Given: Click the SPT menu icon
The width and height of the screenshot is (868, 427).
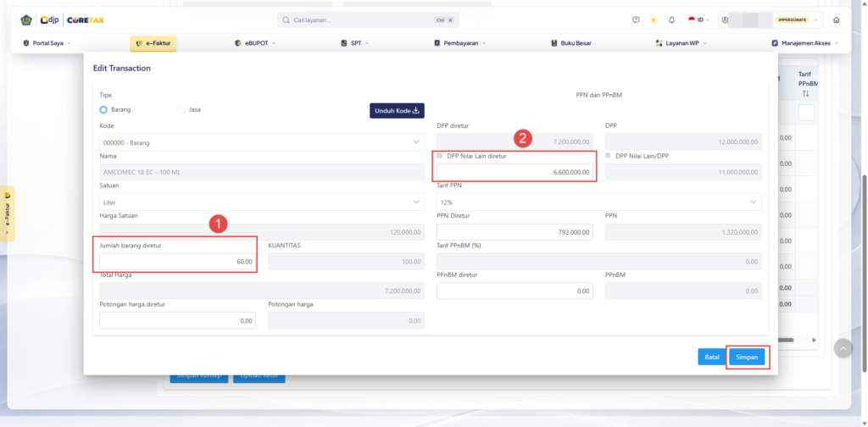Looking at the screenshot, I should pos(344,42).
